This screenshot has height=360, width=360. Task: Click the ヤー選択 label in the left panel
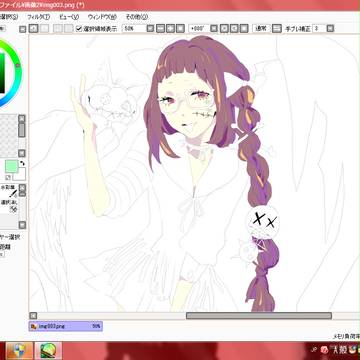point(10,237)
